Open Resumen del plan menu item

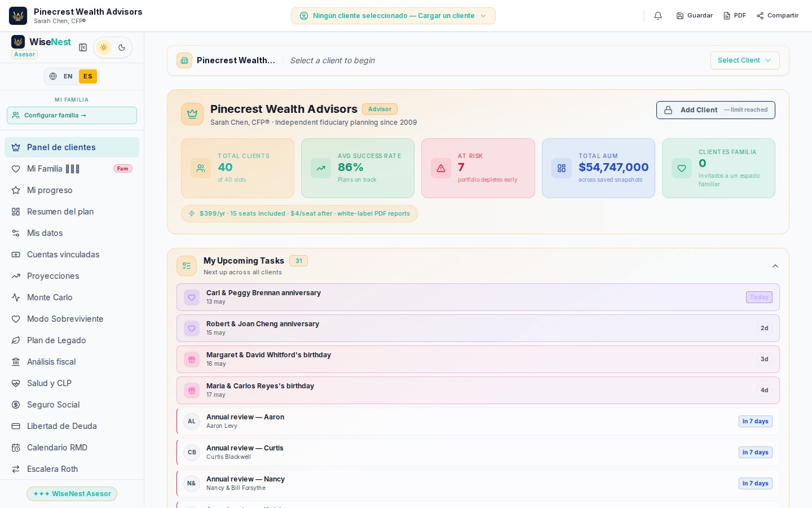pos(72,212)
